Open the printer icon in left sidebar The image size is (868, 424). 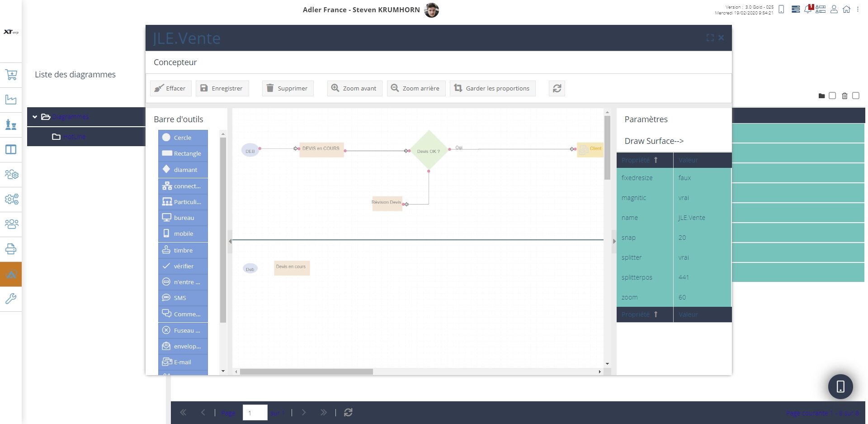tap(11, 249)
